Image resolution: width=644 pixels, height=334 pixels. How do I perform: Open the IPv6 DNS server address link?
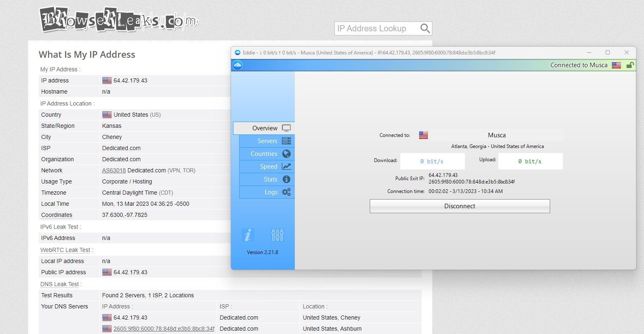coord(164,329)
